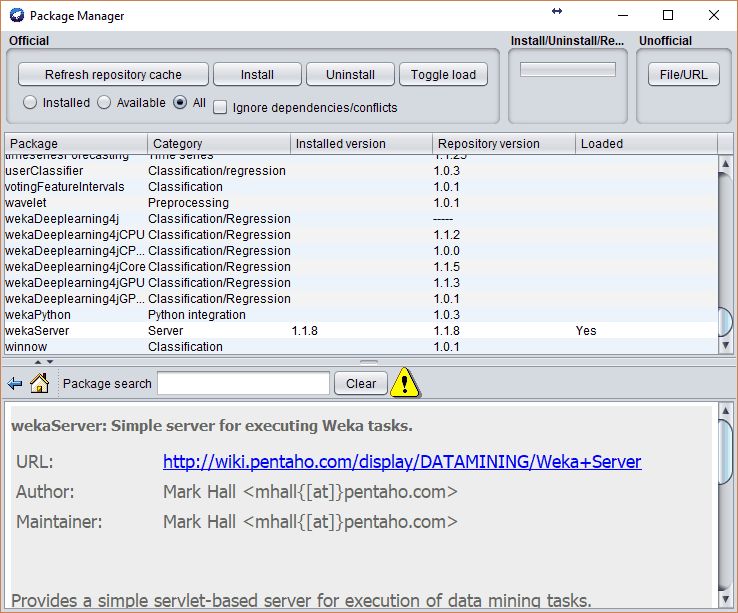Select the wekaDeeplearning4jCore package row
The image size is (738, 613).
(361, 266)
